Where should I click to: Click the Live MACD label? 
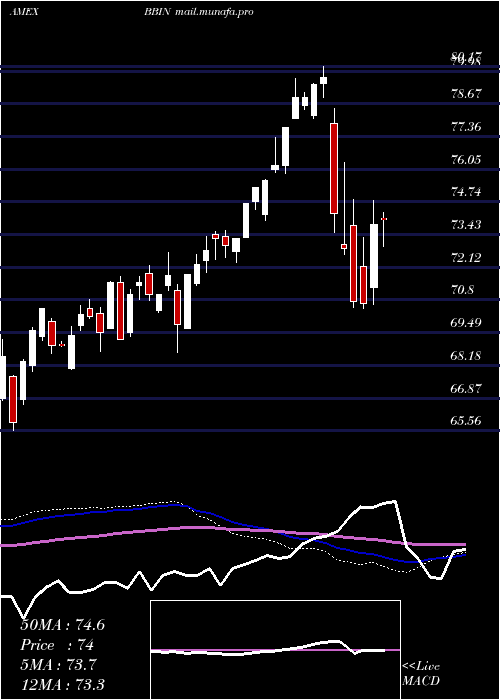click(421, 674)
